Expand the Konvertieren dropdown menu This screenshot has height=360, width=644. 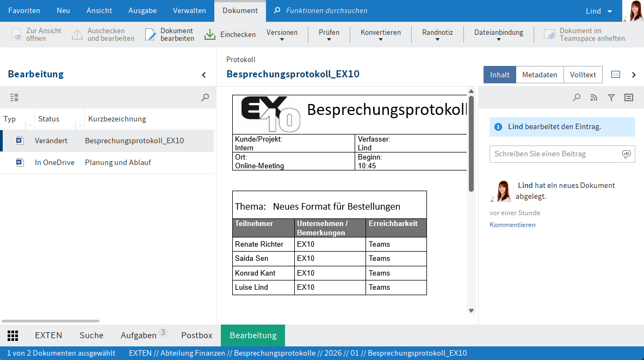(x=381, y=34)
